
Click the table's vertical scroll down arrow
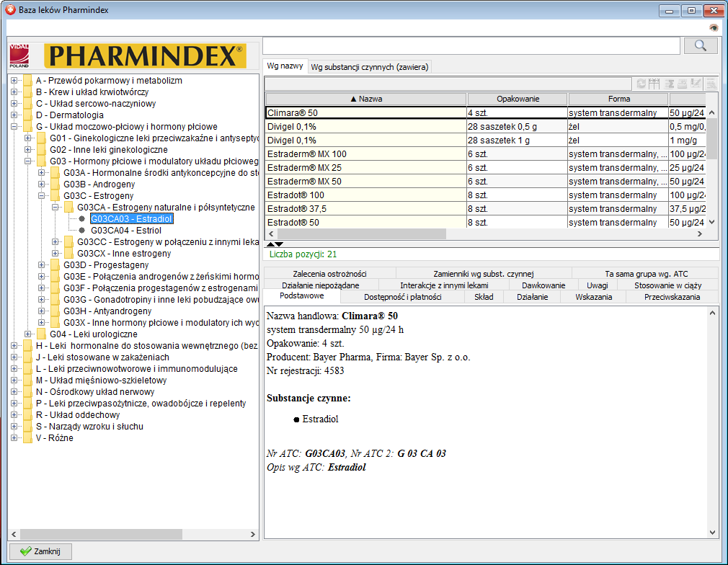711,223
